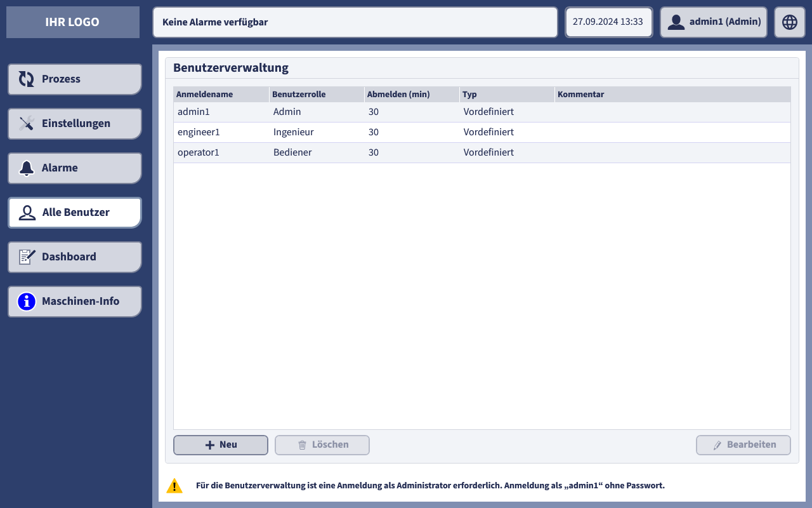
Task: Click the trash icon on Löschen button
Action: click(303, 445)
